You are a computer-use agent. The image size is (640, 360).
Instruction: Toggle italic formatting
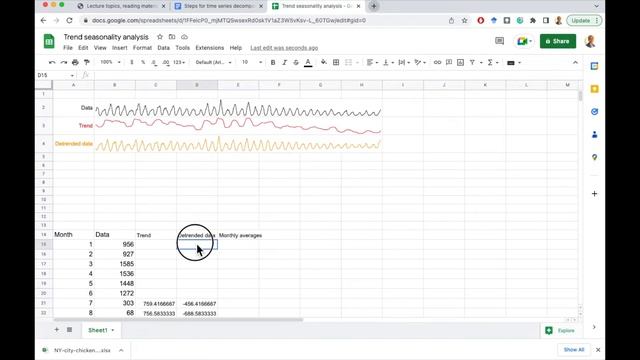[284, 62]
